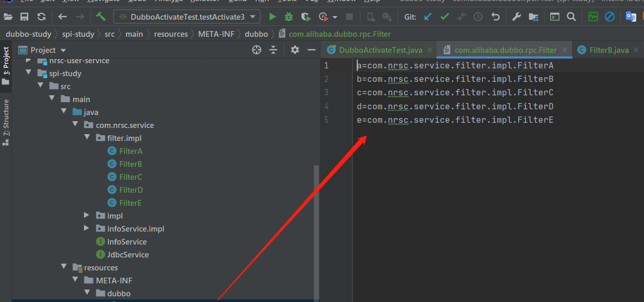Collapse the META-INF folder node

pos(75,280)
